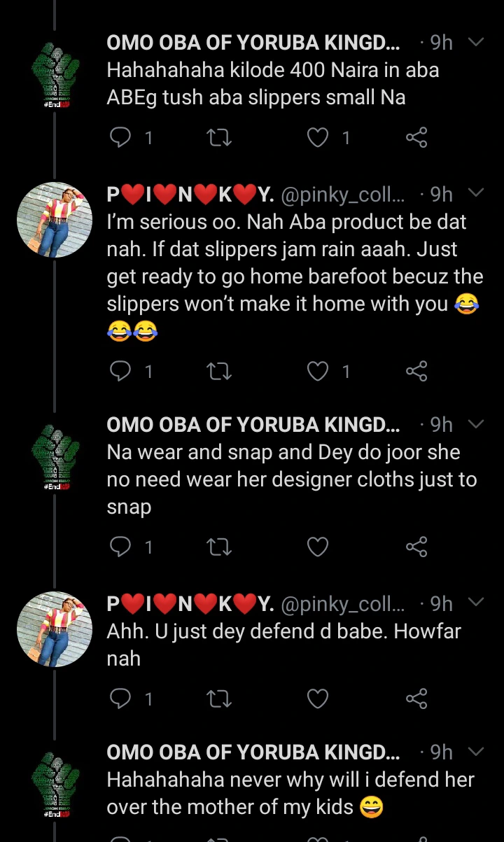Open options chevron on "I'm serious oo" tweet
This screenshot has height=842, width=504.
(x=475, y=192)
